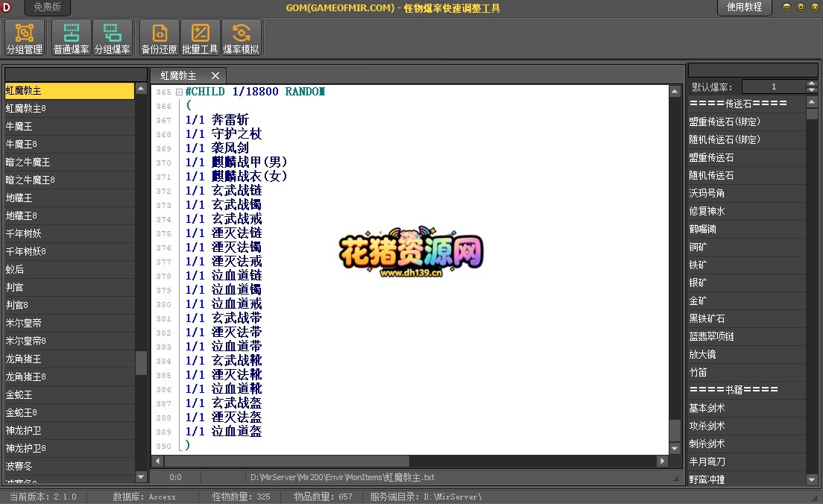Decrease the 默认爆率 value with down arrow

point(812,89)
